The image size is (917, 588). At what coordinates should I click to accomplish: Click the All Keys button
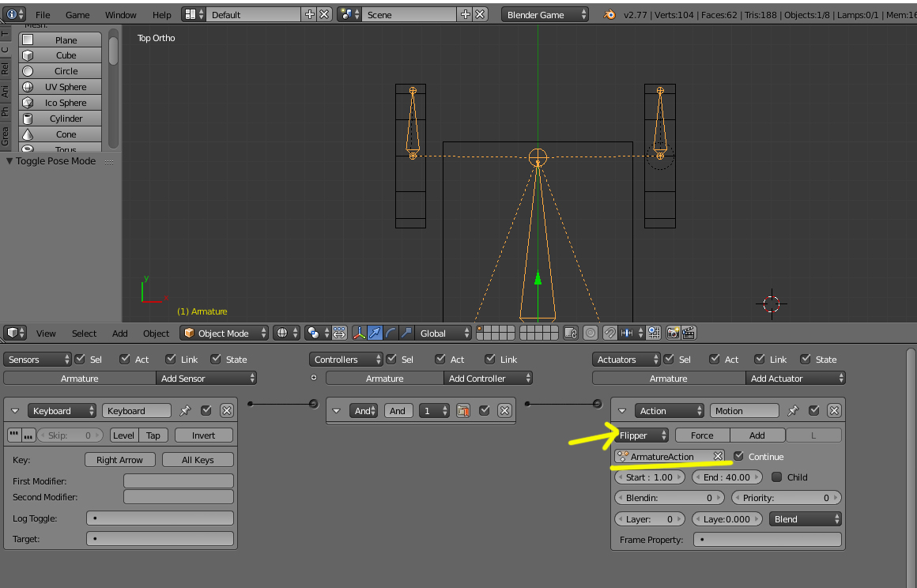[x=198, y=460]
